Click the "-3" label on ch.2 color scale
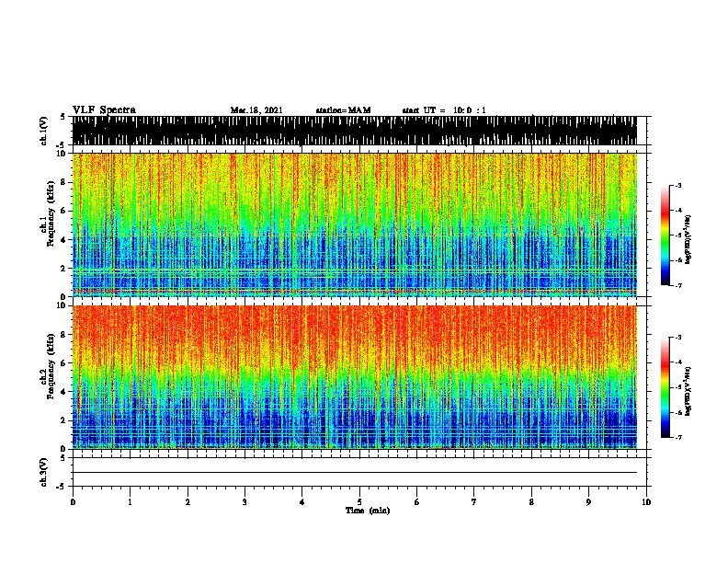This screenshot has width=728, height=563. 677,338
